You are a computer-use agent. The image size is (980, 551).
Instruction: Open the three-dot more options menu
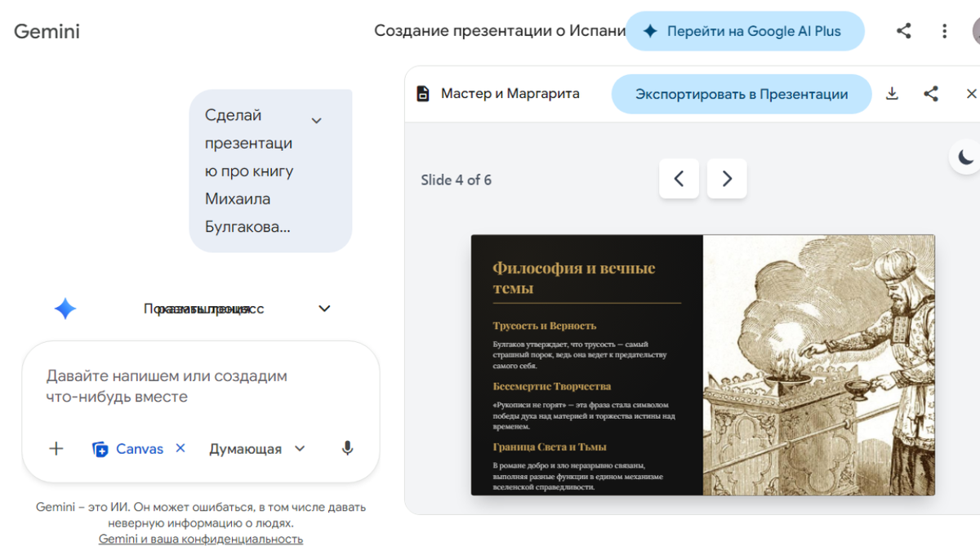pyautogui.click(x=944, y=31)
